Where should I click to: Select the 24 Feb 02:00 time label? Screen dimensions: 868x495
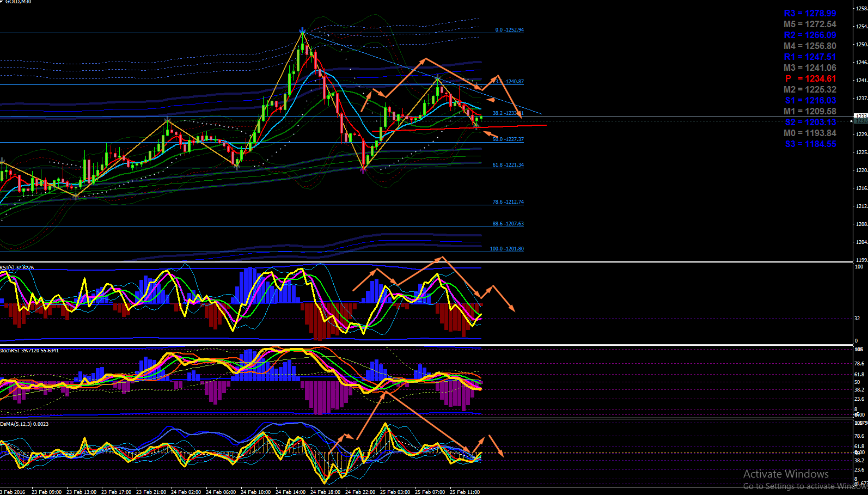186,492
